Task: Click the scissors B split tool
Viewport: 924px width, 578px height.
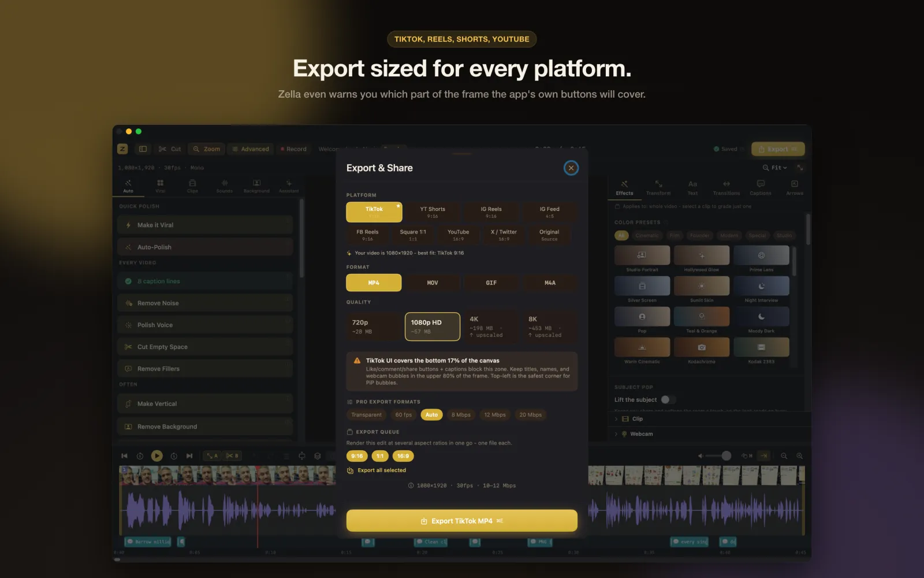Action: [232, 456]
